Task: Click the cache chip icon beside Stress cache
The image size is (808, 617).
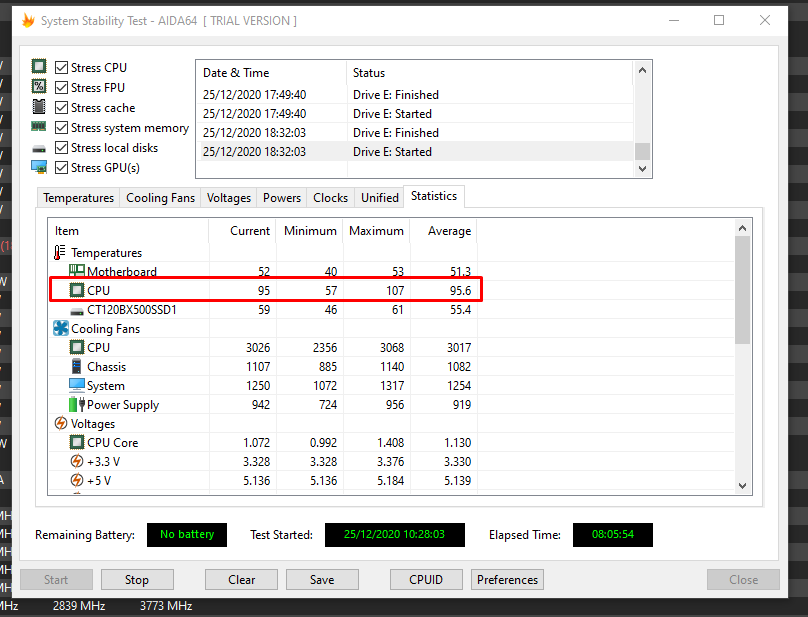Action: [x=39, y=106]
